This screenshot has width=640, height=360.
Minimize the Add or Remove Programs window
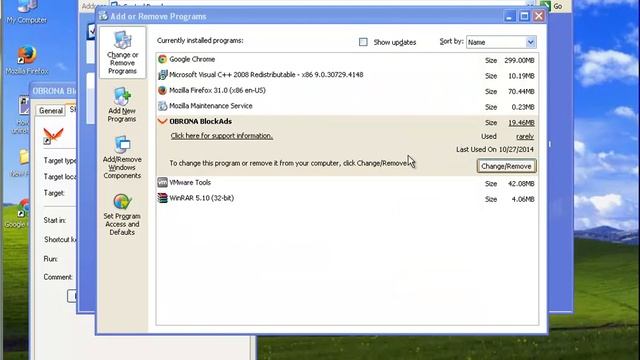point(509,16)
